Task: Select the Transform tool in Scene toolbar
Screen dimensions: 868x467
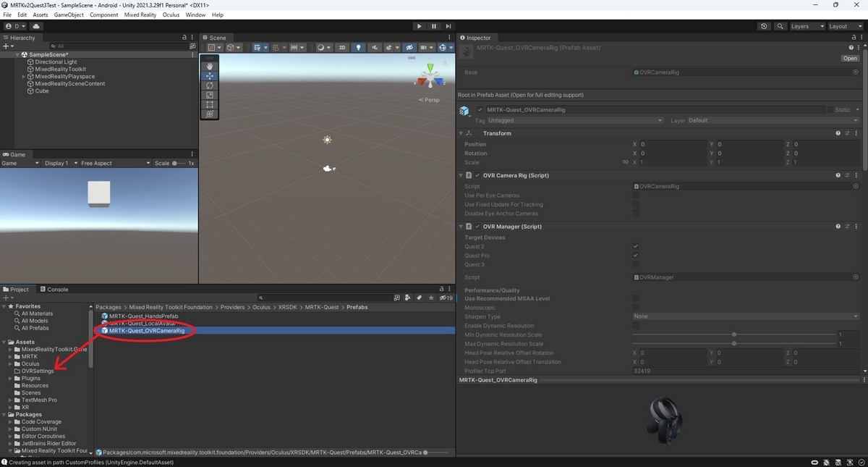Action: (210, 114)
